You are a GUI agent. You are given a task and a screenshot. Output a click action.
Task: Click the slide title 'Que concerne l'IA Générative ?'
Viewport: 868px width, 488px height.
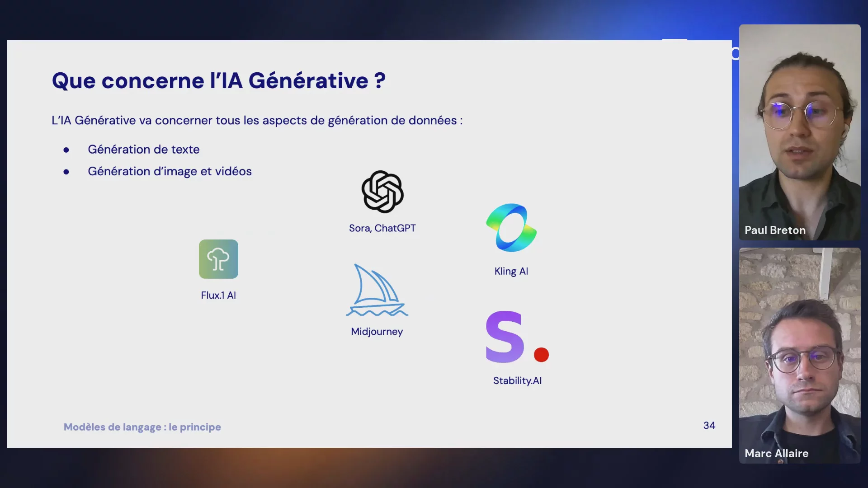[219, 80]
